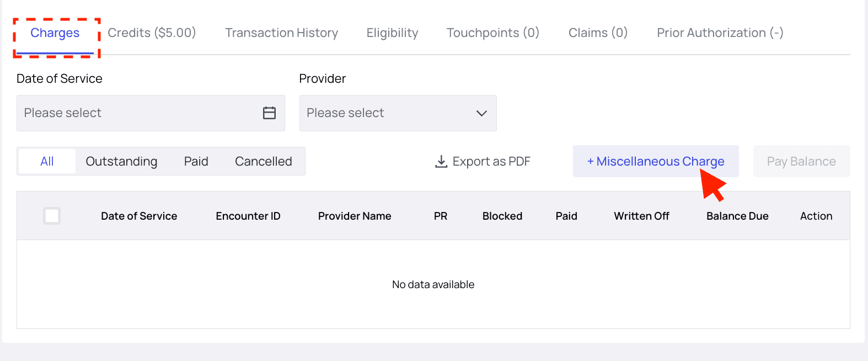Expand the Provider dropdown chevron
The image size is (868, 361).
point(481,113)
